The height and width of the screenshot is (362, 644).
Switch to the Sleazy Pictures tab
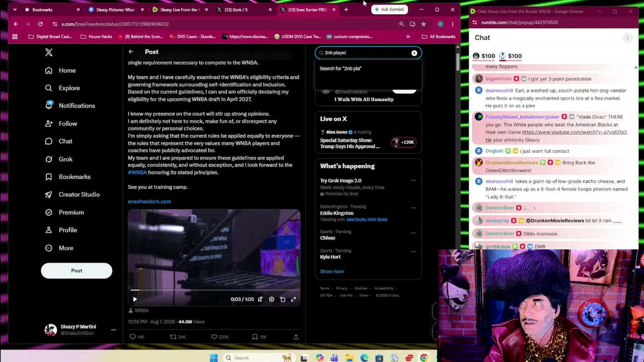pyautogui.click(x=116, y=10)
